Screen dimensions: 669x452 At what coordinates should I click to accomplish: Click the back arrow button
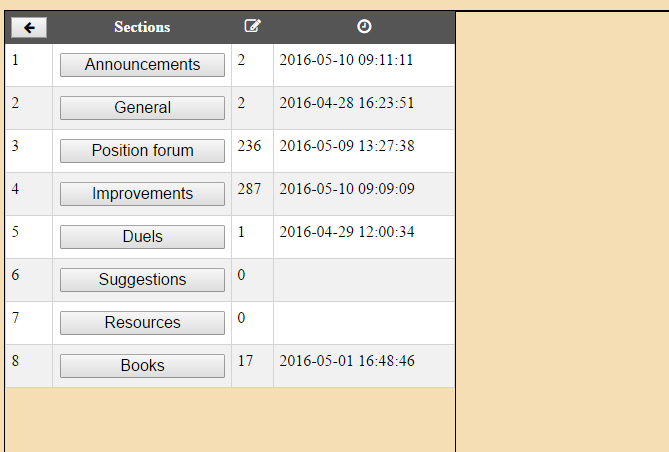(29, 28)
